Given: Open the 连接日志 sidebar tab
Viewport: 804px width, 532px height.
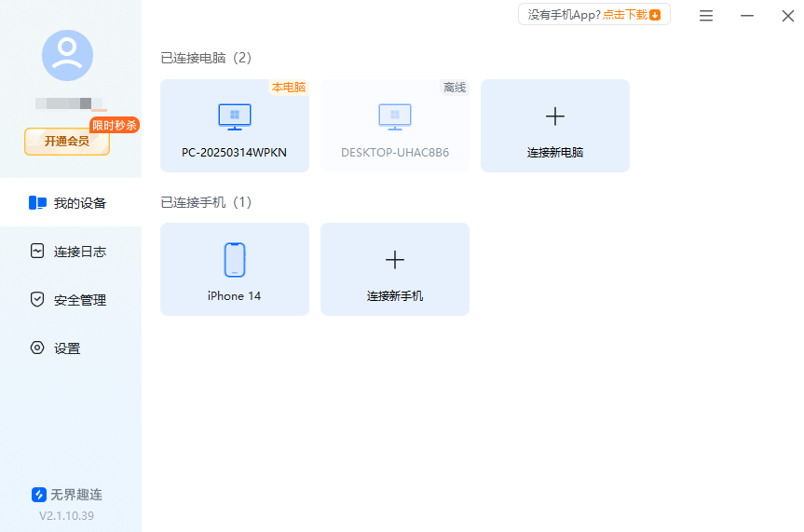Looking at the screenshot, I should click(71, 252).
